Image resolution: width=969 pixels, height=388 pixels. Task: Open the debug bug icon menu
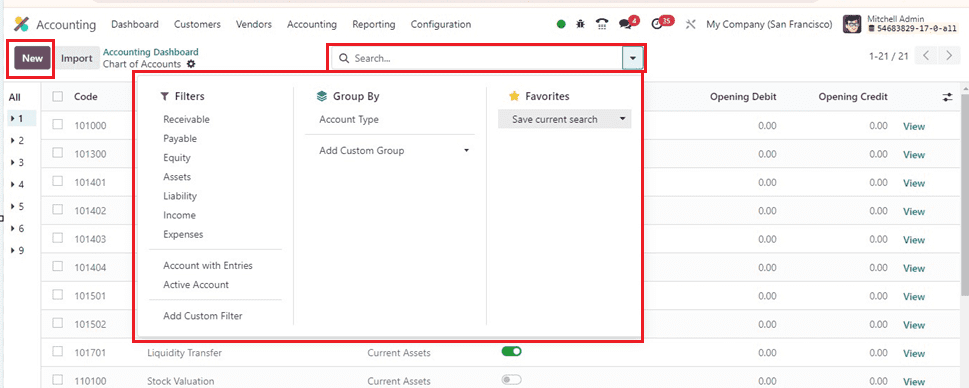tap(580, 24)
